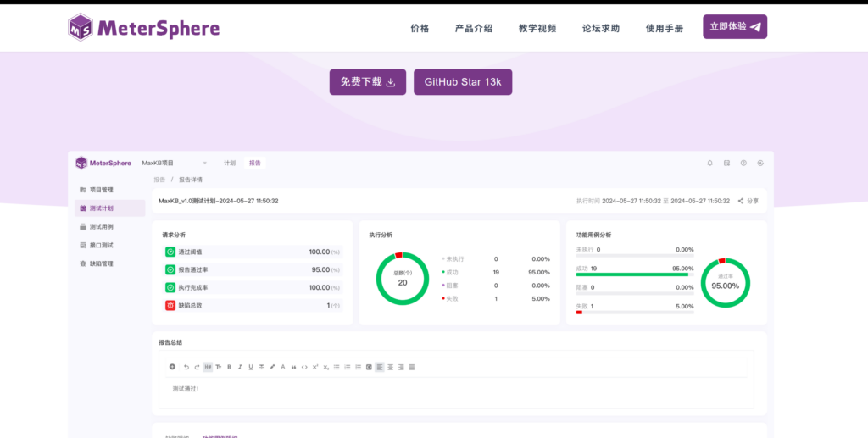Apply subscript formatting
The width and height of the screenshot is (868, 438).
pos(326,367)
